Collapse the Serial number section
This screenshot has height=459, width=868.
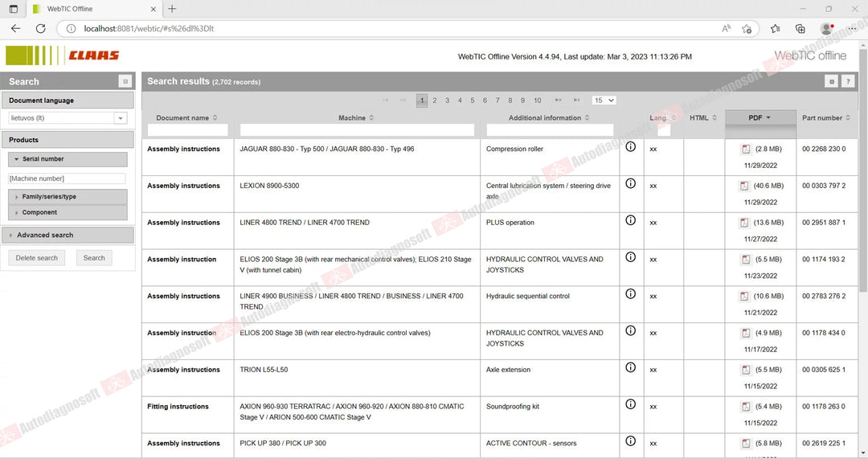pos(68,159)
